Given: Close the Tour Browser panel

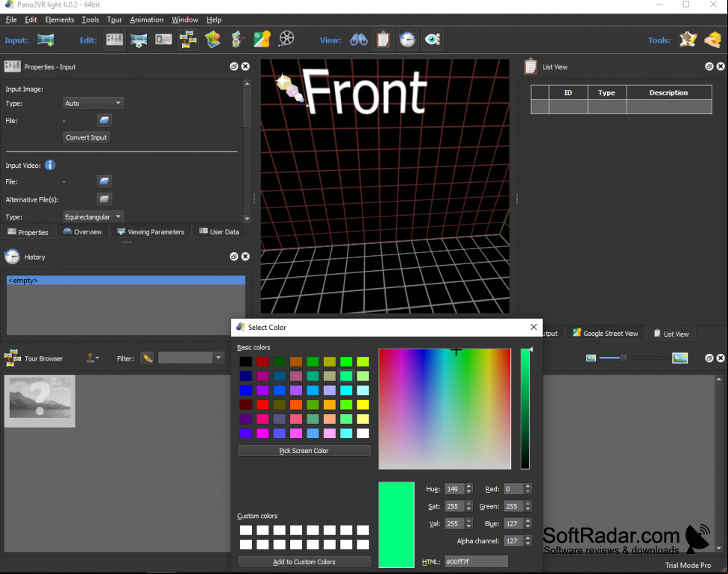Looking at the screenshot, I should point(721,358).
